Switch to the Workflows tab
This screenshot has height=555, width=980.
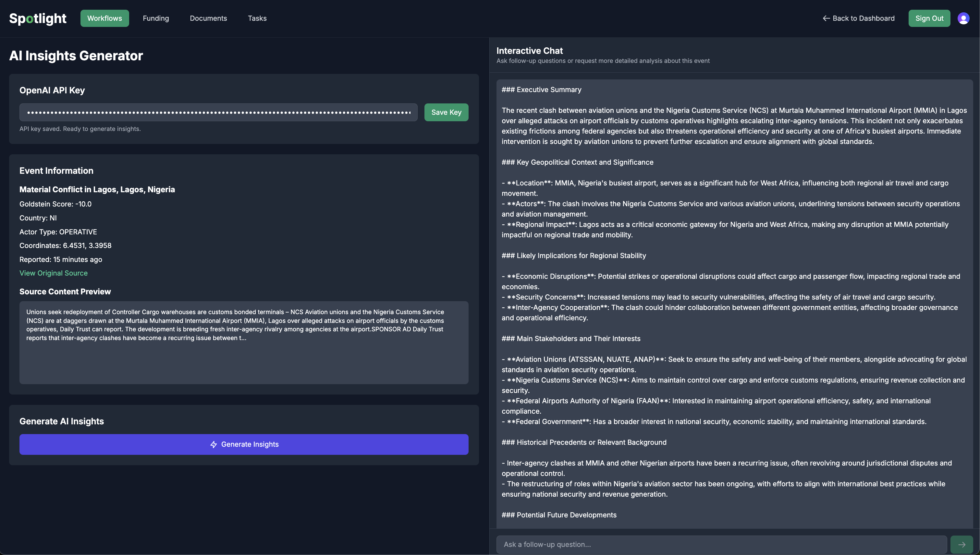pos(104,18)
